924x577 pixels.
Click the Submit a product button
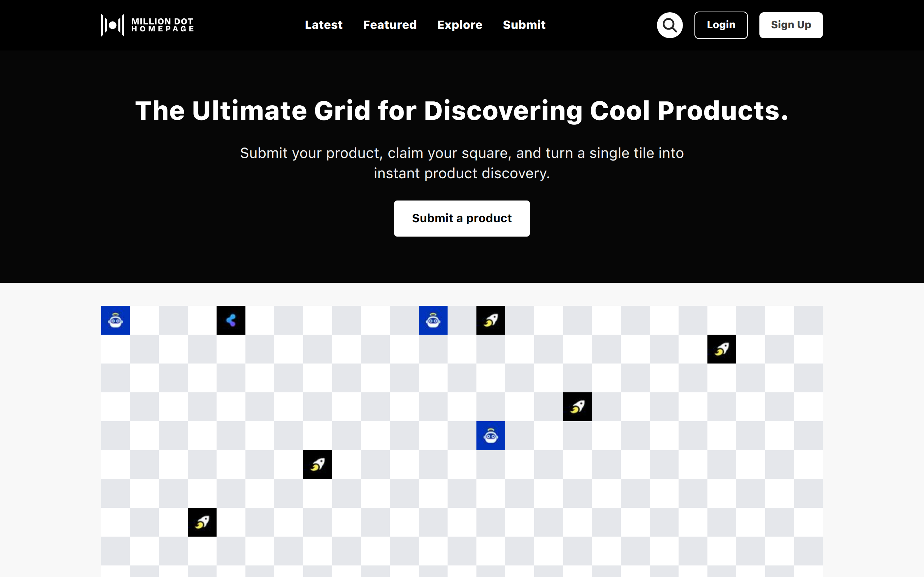pos(462,218)
